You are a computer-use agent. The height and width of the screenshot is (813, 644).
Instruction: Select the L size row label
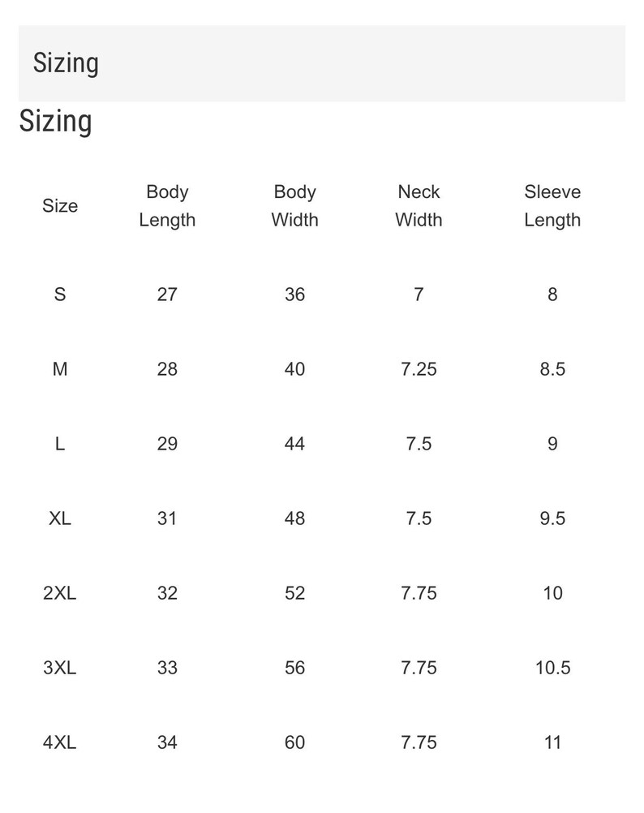click(x=60, y=444)
